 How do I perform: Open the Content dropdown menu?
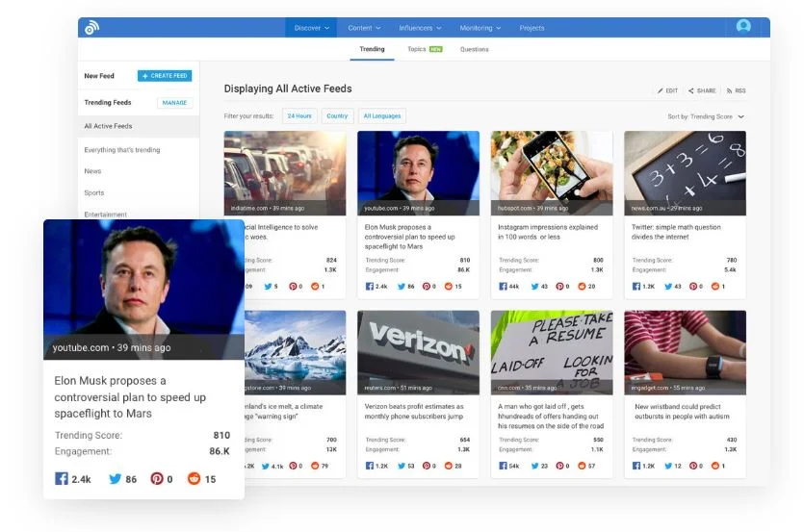pyautogui.click(x=364, y=28)
